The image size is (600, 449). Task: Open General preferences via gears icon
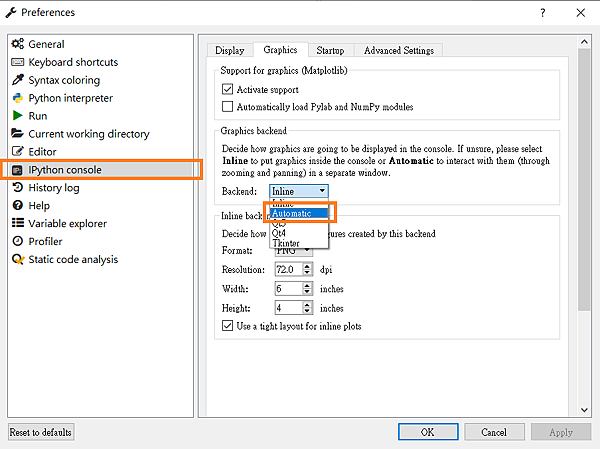(18, 44)
